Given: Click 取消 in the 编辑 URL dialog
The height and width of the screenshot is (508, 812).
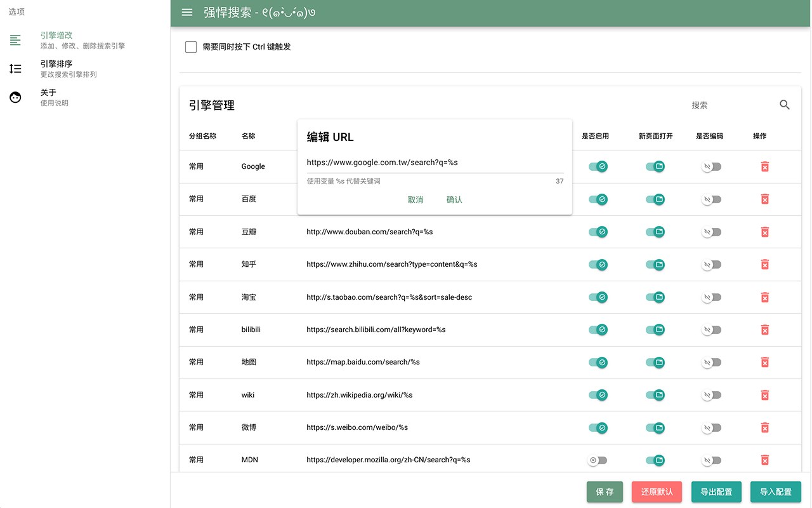Looking at the screenshot, I should (416, 199).
